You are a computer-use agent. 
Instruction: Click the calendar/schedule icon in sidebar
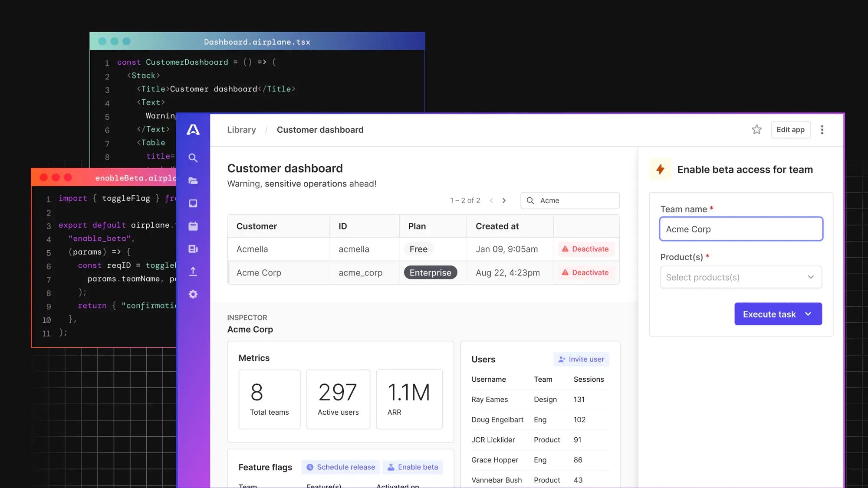tap(193, 226)
